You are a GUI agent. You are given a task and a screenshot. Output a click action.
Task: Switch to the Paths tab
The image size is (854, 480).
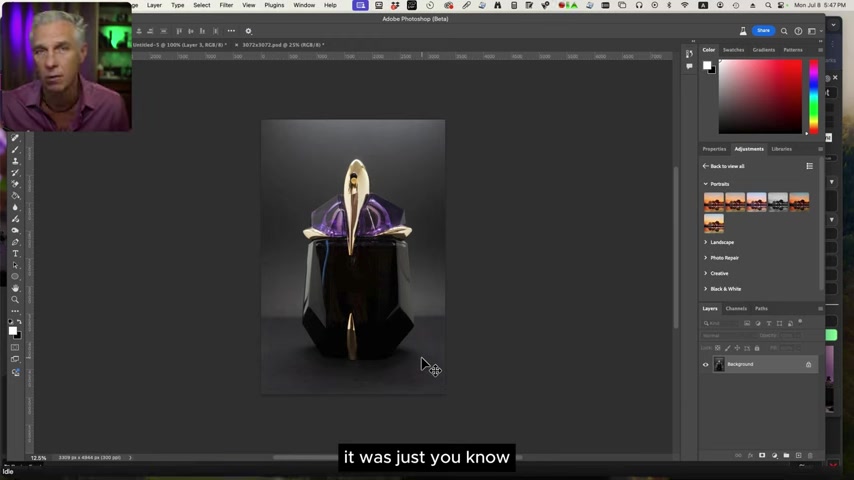pyautogui.click(x=761, y=308)
